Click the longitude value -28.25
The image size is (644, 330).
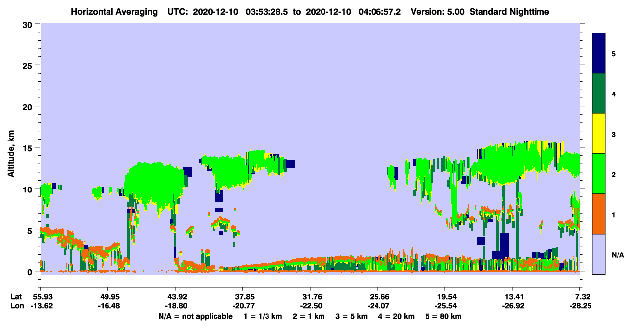click(x=580, y=306)
